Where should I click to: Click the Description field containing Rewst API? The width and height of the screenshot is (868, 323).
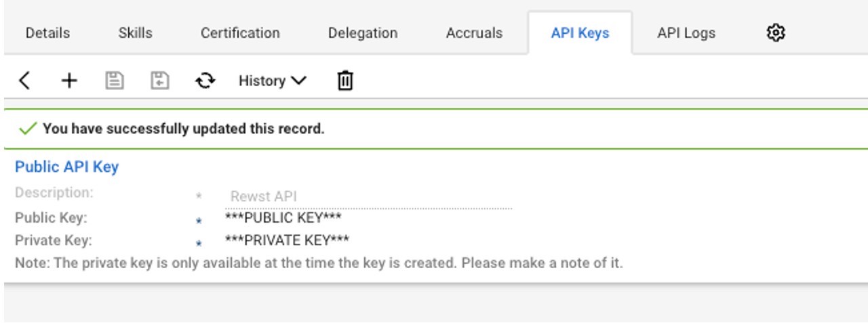pyautogui.click(x=369, y=197)
